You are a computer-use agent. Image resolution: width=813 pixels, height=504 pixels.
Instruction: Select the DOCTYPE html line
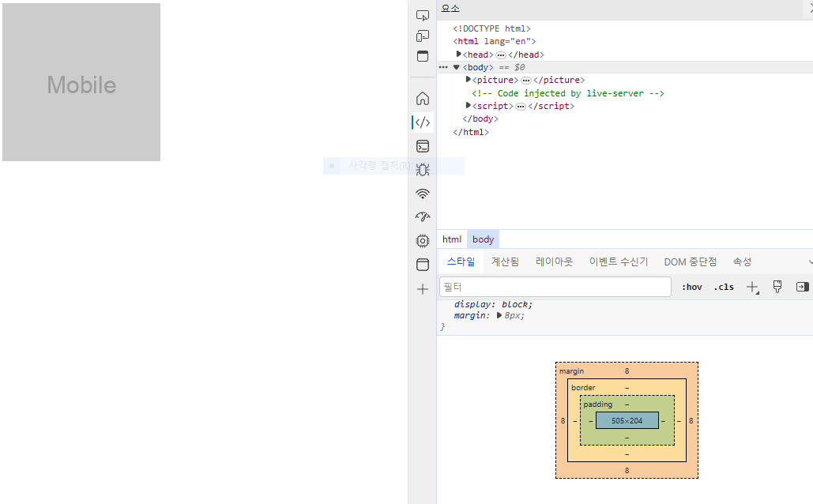click(491, 28)
